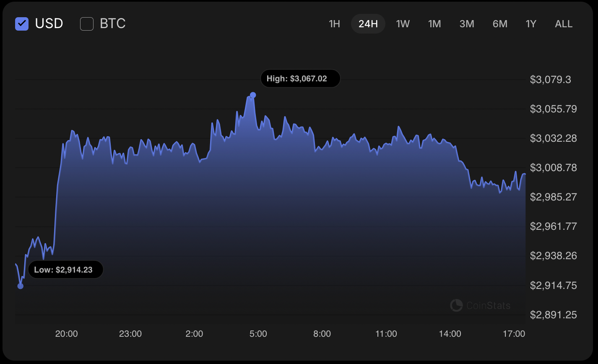Switch to the 1H time range
Viewport: 598px width, 364px height.
tap(334, 24)
